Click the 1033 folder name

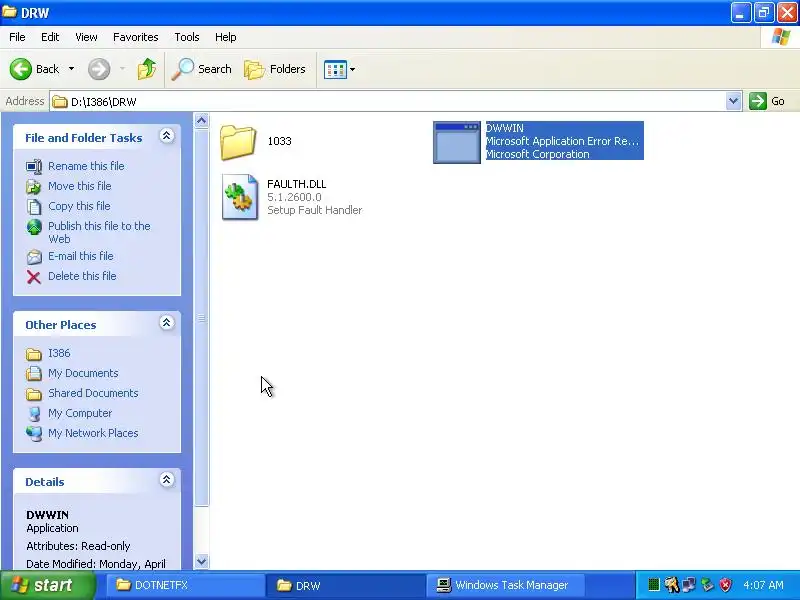click(x=279, y=141)
